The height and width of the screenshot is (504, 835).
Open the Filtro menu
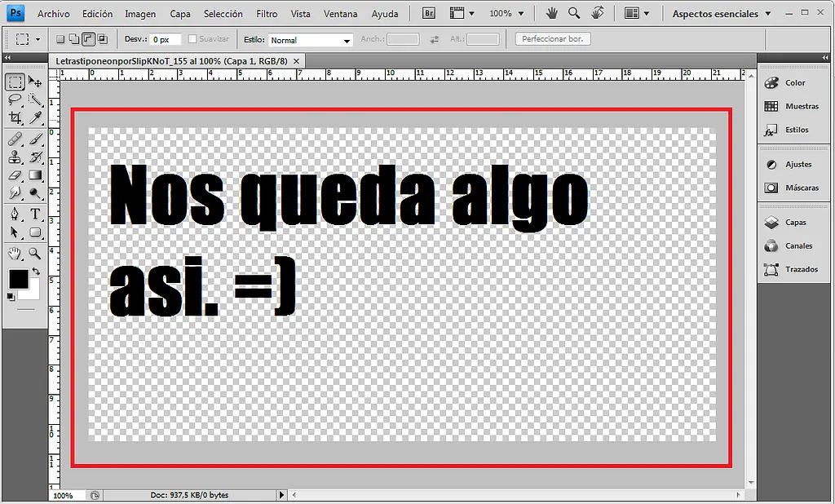pyautogui.click(x=267, y=13)
